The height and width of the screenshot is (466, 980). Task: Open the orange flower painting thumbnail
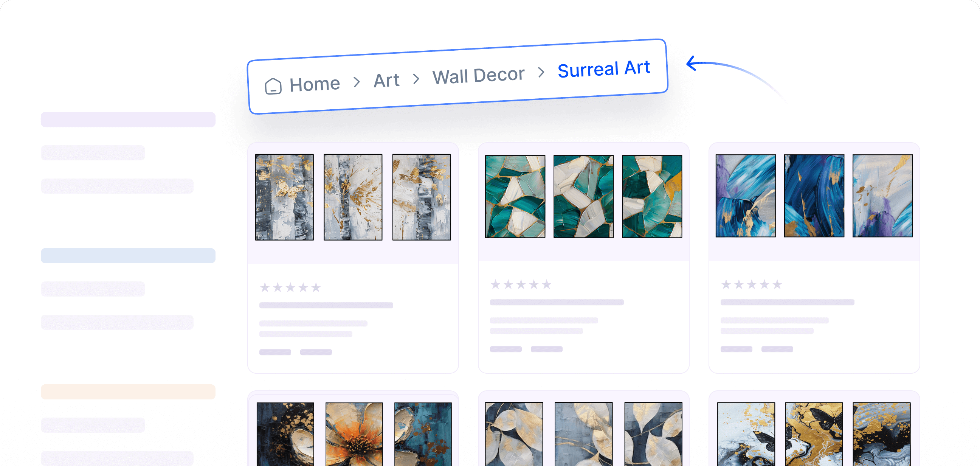pos(354,434)
